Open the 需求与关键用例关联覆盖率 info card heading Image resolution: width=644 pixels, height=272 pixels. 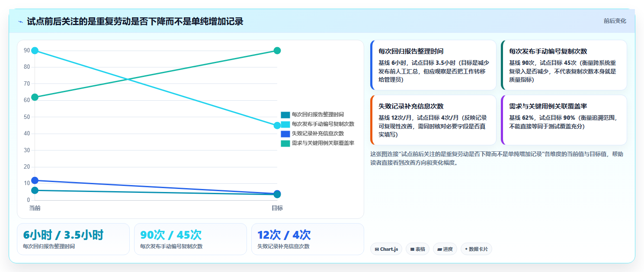(x=548, y=106)
